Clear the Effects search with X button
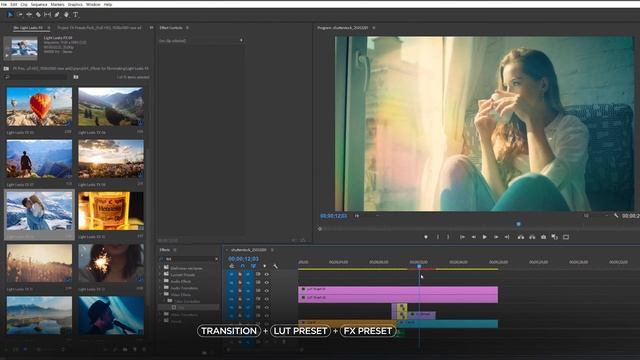This screenshot has height=360, width=640. [x=216, y=259]
